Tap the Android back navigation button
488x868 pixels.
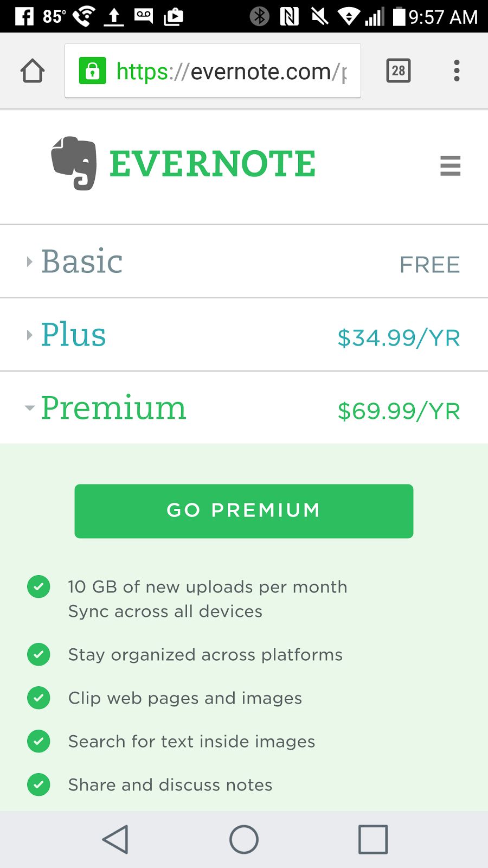115,839
